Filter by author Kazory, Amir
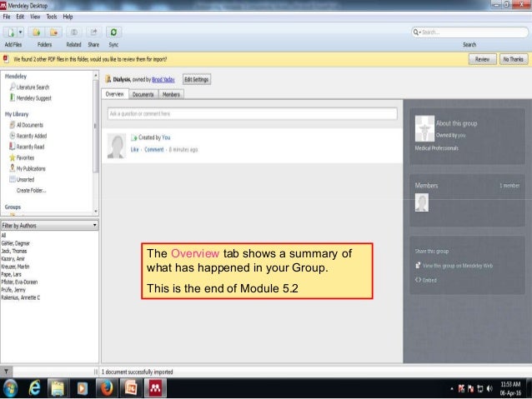Screen dimensions: 532x399 [13, 259]
